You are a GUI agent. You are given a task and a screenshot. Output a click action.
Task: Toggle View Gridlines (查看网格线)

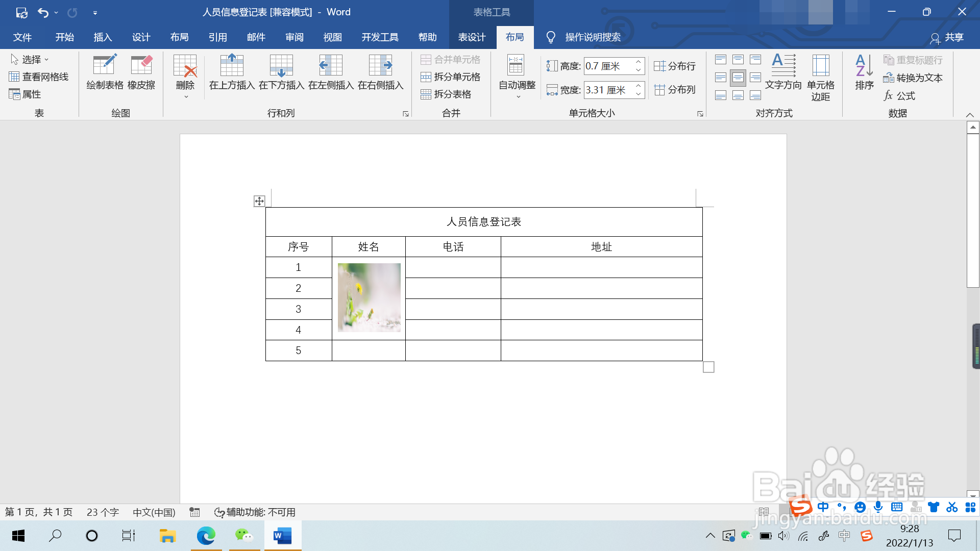coord(39,77)
